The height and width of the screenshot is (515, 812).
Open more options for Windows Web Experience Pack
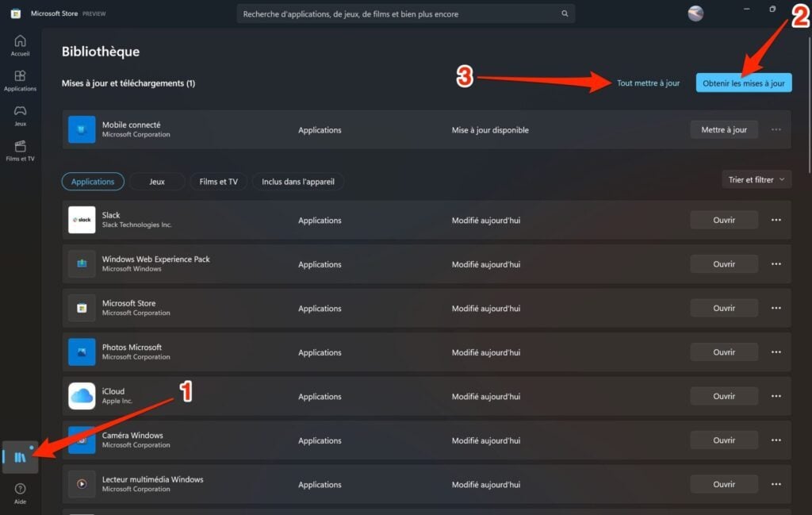point(776,263)
